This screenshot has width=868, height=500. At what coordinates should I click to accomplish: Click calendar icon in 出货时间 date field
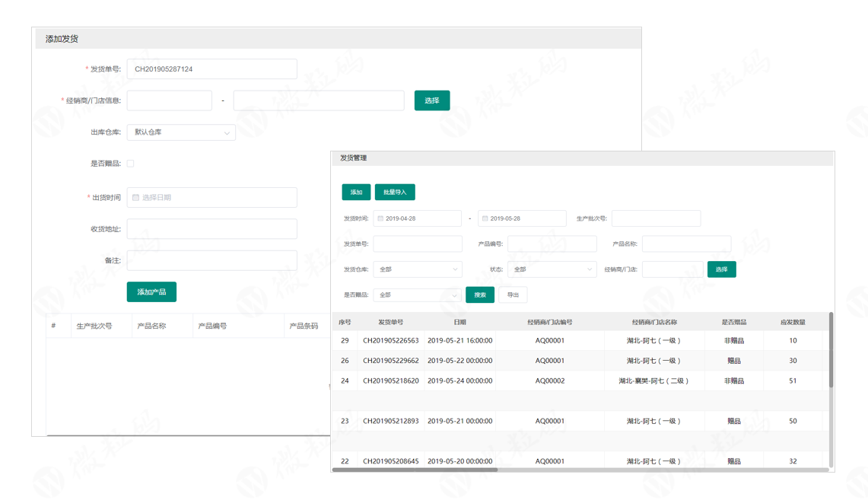(136, 197)
